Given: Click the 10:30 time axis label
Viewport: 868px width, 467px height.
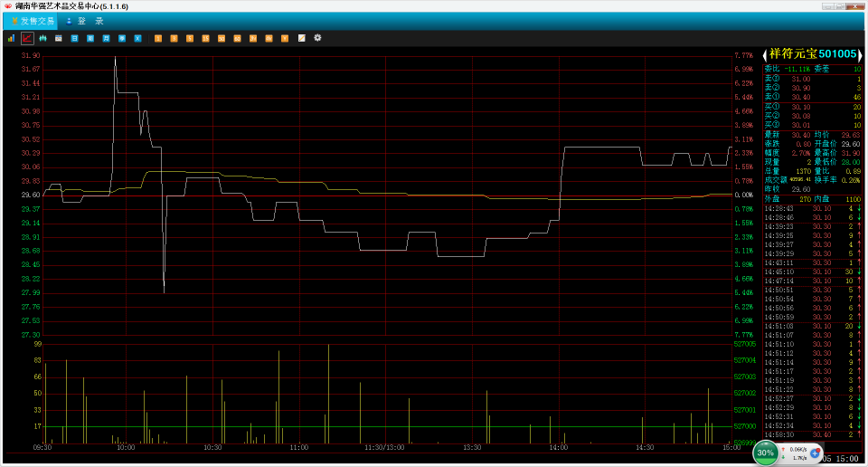Looking at the screenshot, I should [212, 448].
